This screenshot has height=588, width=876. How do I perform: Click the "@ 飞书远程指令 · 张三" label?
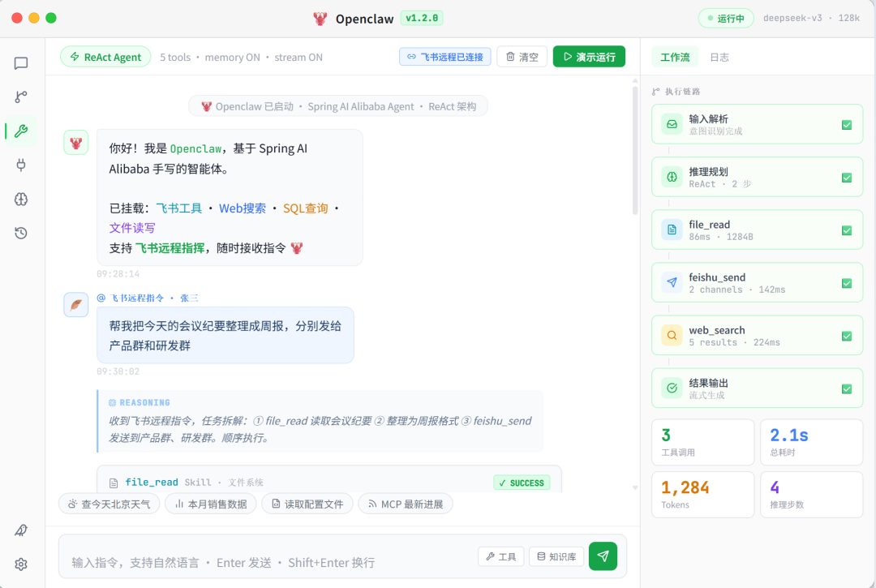pyautogui.click(x=148, y=298)
